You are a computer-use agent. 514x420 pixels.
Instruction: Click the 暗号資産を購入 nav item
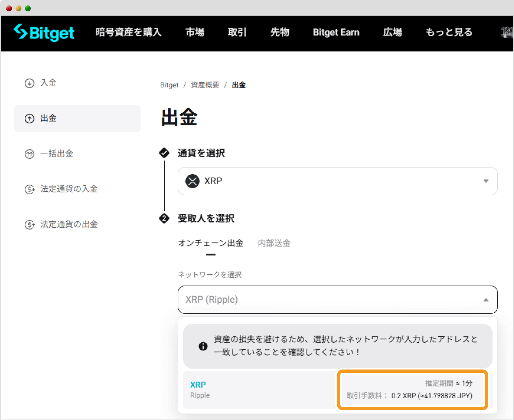tap(128, 32)
